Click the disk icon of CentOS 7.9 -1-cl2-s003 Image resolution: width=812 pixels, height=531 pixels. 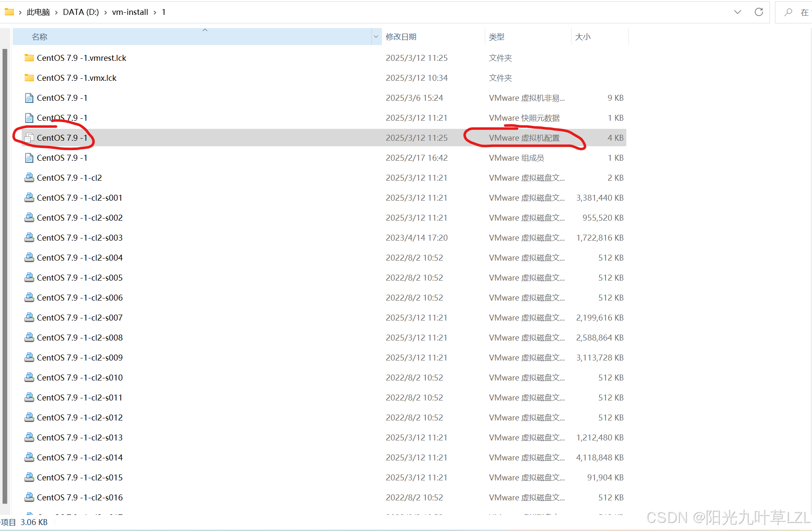coord(29,238)
